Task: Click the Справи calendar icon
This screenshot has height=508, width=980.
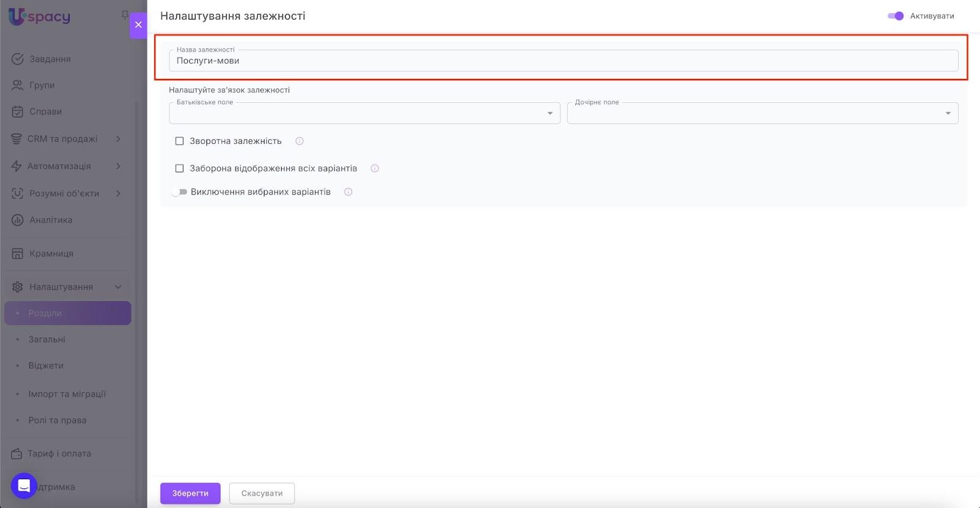Action: (18, 111)
